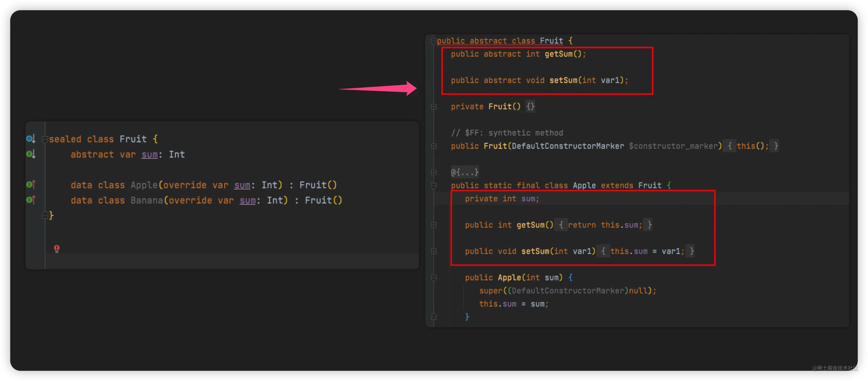Click 'sum' in the abstract var sum declaration

pos(149,154)
